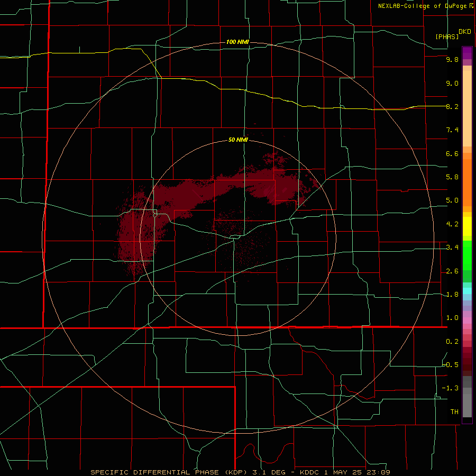The height and width of the screenshot is (476, 476).
Task: Click the 7.4 scale value
Action: (452, 130)
